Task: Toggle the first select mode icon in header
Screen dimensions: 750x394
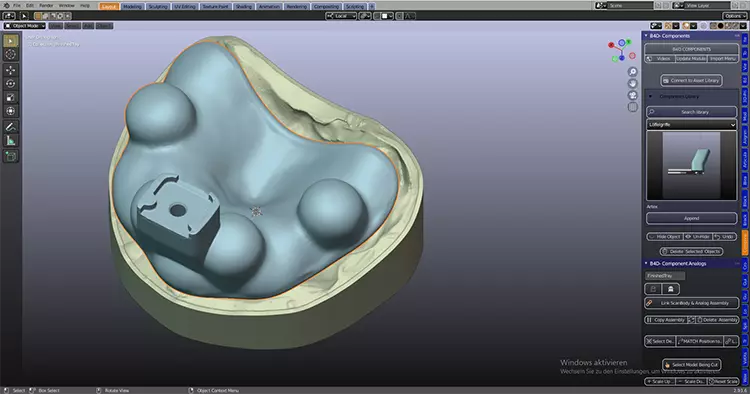Action: click(38, 16)
